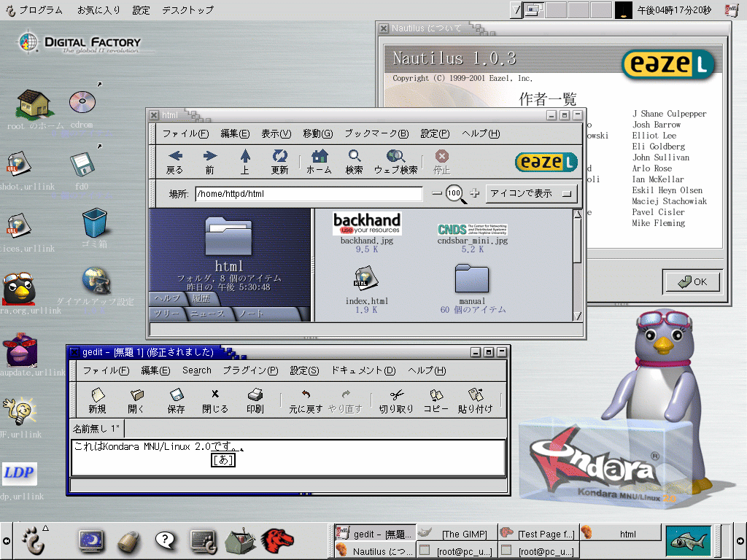The width and height of the screenshot is (747, 560).
Task: Open the pager's triangle arrow menu in top panel
Action: [516, 10]
